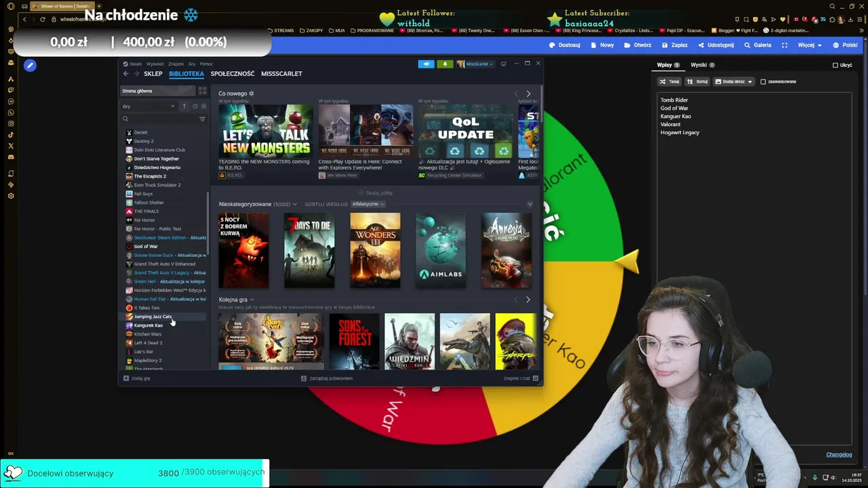
Task: Open the Changelog link
Action: click(839, 455)
